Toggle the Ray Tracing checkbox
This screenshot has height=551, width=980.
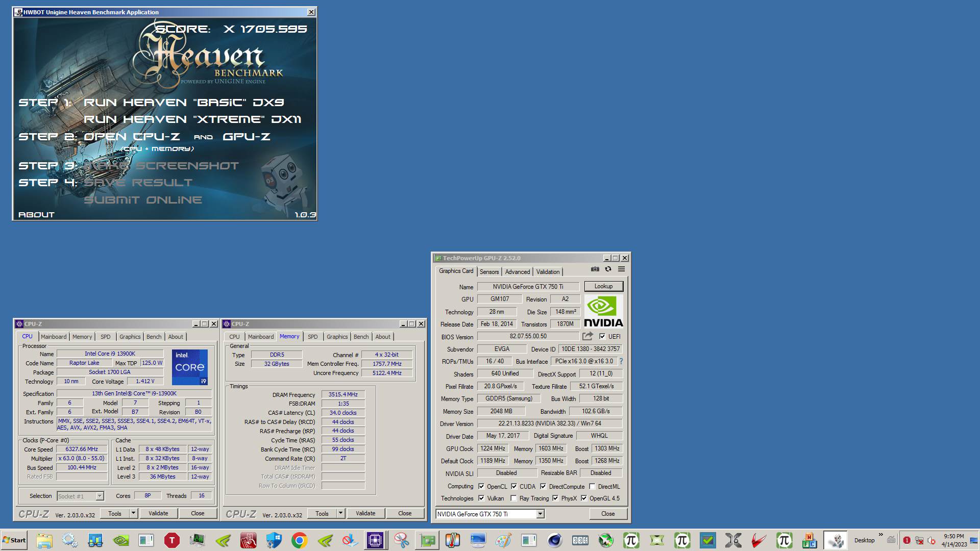513,498
